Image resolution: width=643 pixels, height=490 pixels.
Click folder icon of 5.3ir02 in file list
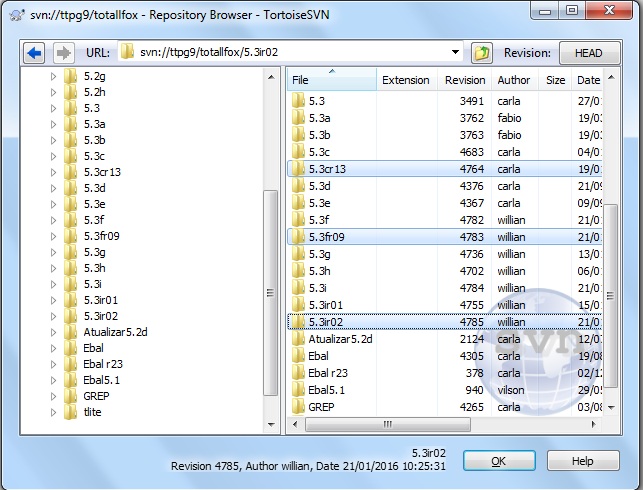click(299, 322)
